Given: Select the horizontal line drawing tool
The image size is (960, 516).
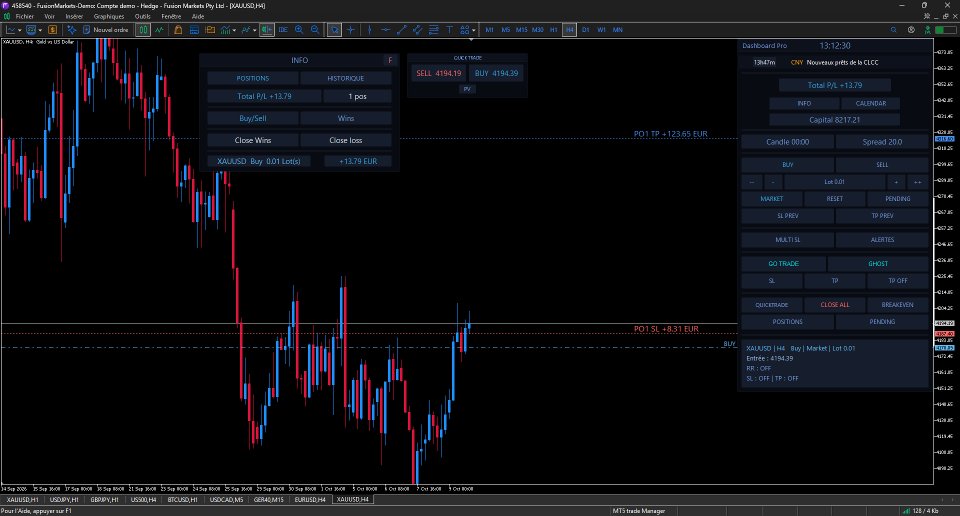Looking at the screenshot, I should tap(386, 29).
